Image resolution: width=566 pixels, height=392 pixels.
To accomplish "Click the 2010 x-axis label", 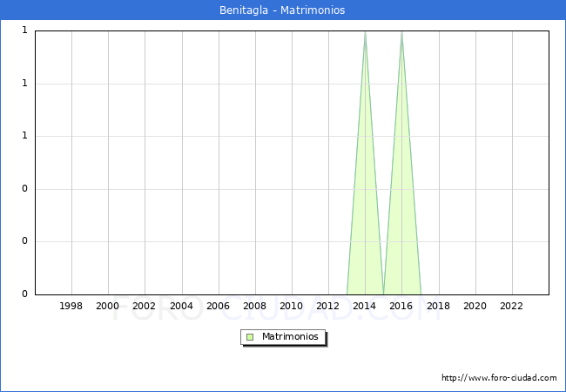I will (292, 306).
